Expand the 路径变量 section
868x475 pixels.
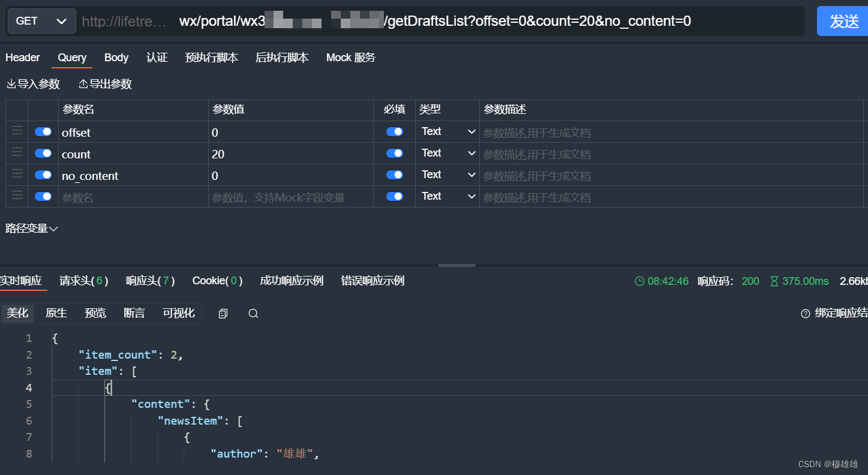click(x=32, y=229)
